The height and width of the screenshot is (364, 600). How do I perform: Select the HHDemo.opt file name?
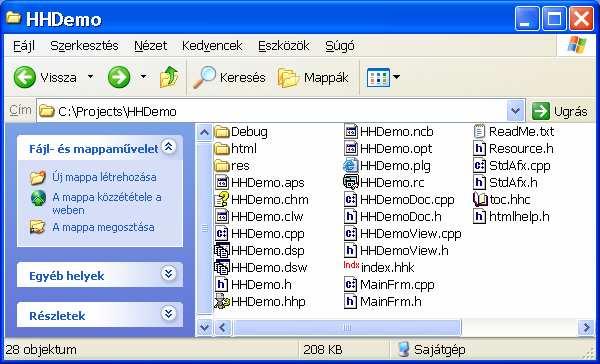[x=396, y=149]
